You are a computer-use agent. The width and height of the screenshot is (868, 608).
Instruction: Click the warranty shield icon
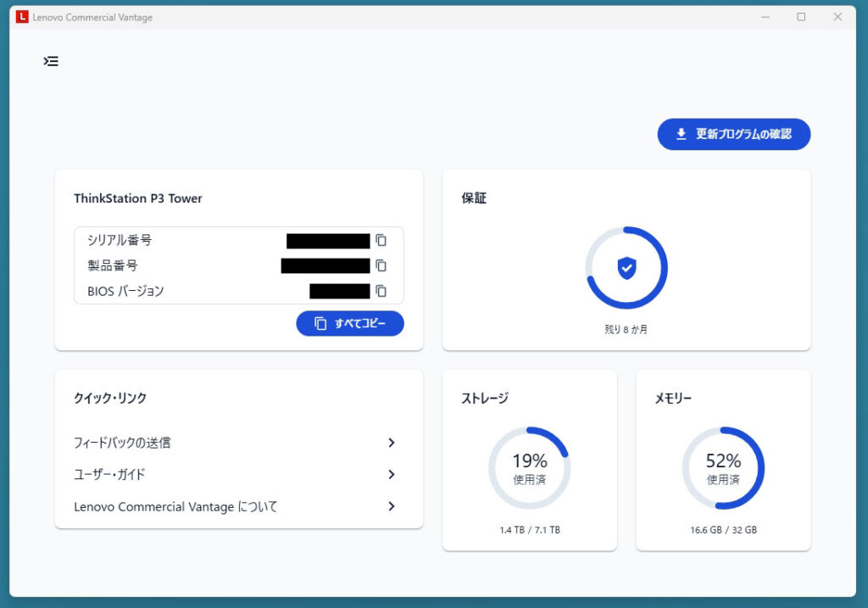626,268
